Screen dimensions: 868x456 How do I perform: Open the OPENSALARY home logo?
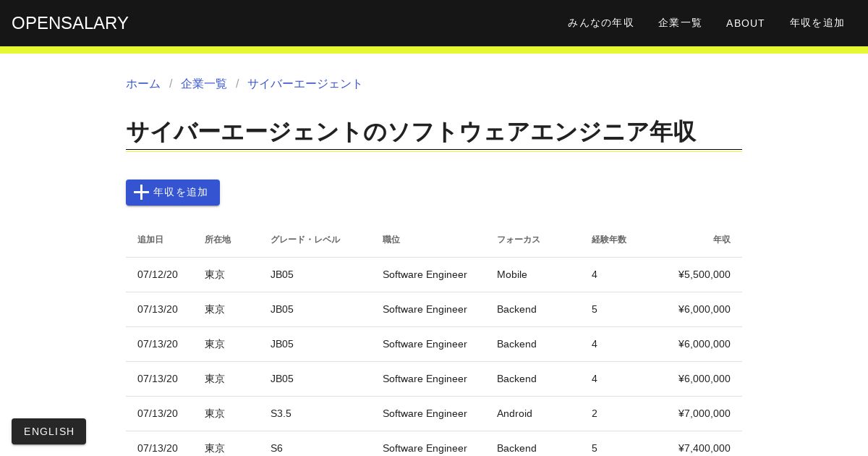[70, 23]
